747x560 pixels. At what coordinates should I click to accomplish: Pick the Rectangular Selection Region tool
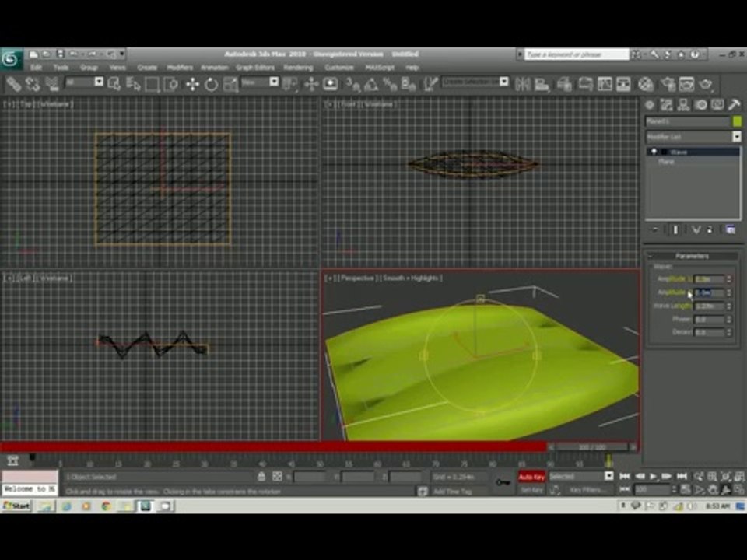152,85
